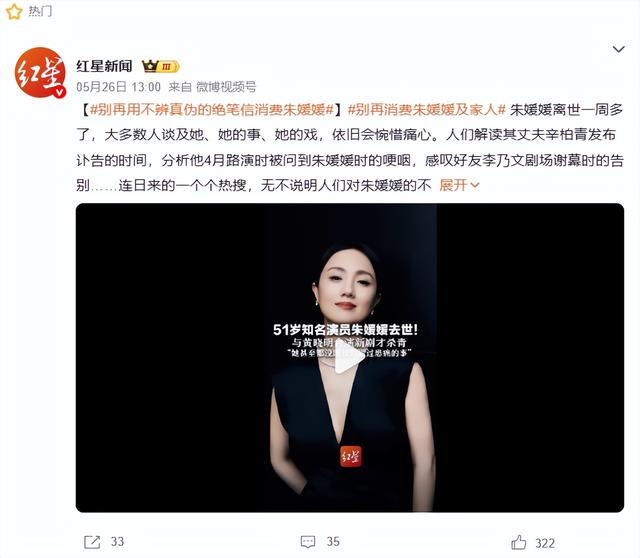Click the gold crown membership badge

(x=160, y=66)
